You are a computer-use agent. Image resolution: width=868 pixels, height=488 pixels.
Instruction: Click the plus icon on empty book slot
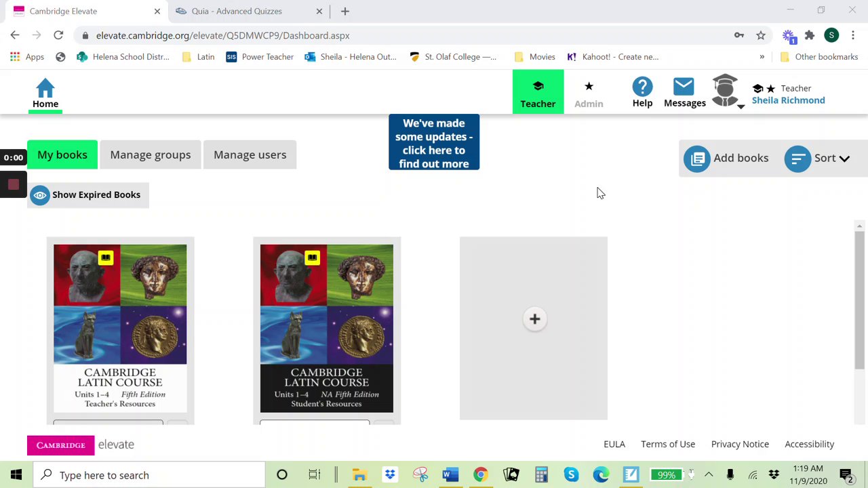point(534,319)
